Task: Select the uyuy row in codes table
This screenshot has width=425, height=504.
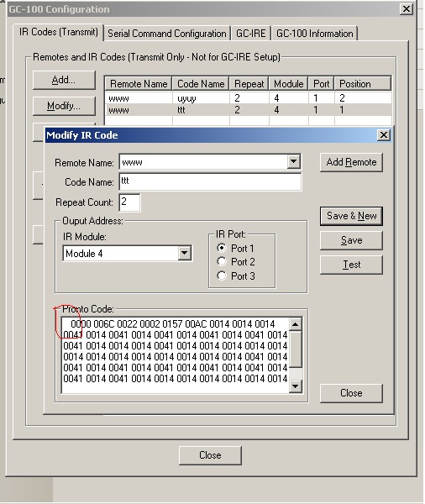Action: click(x=248, y=97)
